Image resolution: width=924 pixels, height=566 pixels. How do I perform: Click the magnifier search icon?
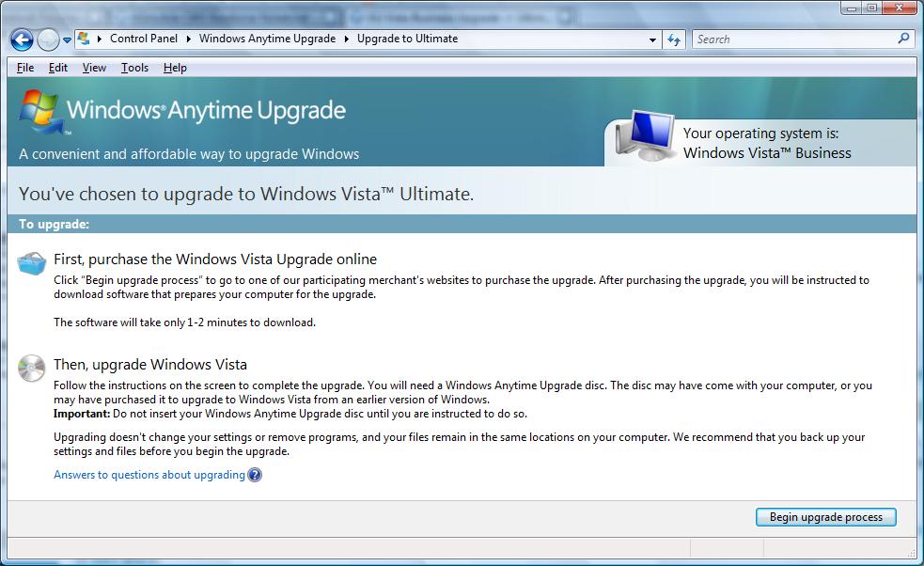pos(903,39)
